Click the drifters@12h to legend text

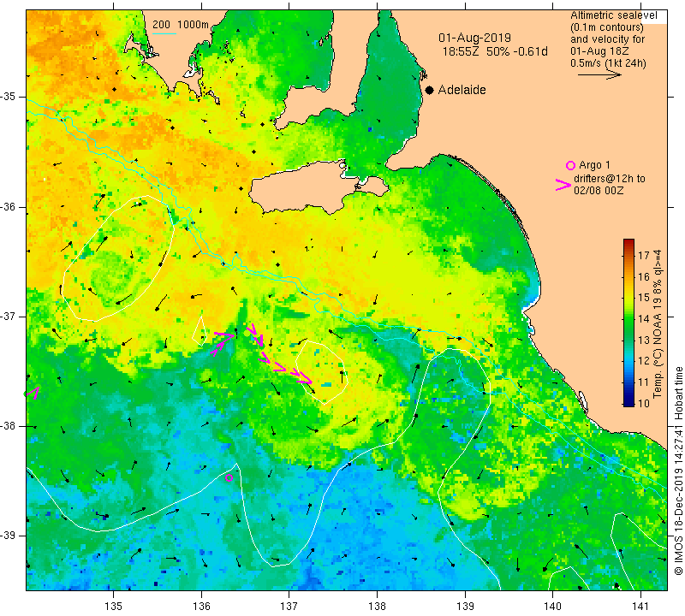(610, 179)
